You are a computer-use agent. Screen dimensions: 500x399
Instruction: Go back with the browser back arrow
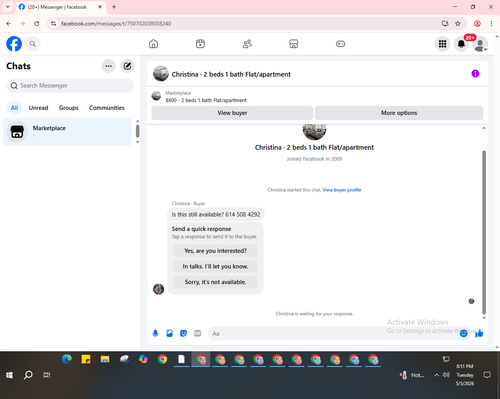coord(9,23)
